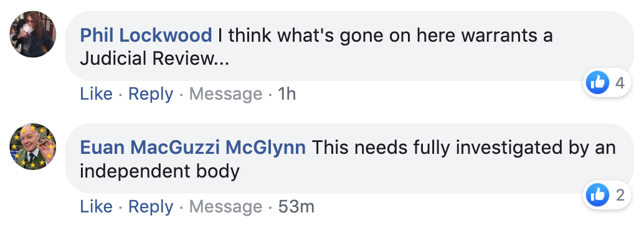Image resolution: width=644 pixels, height=233 pixels.
Task: Click the words "independent body" in Euan's comment
Action: (x=160, y=172)
